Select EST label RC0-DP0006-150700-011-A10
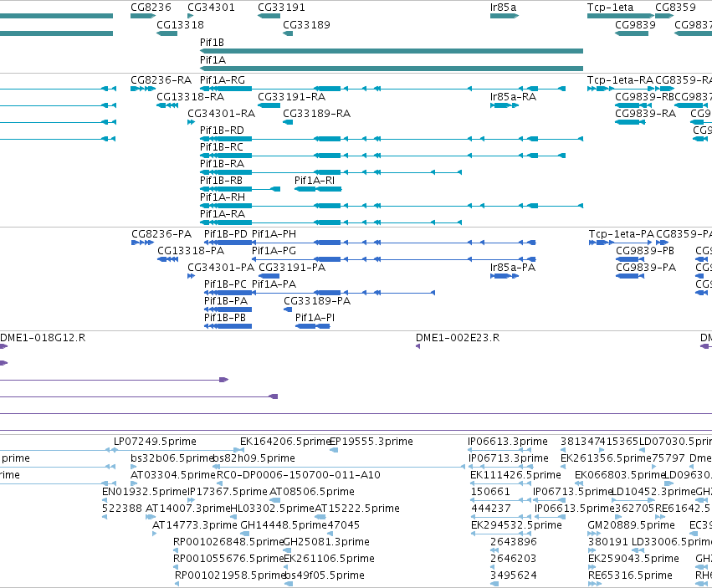The image size is (712, 588). 299,475
